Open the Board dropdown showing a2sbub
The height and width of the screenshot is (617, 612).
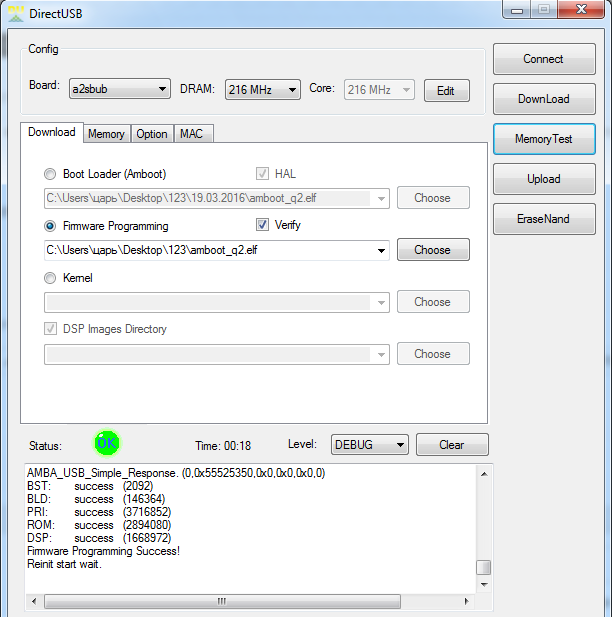pyautogui.click(x=119, y=90)
